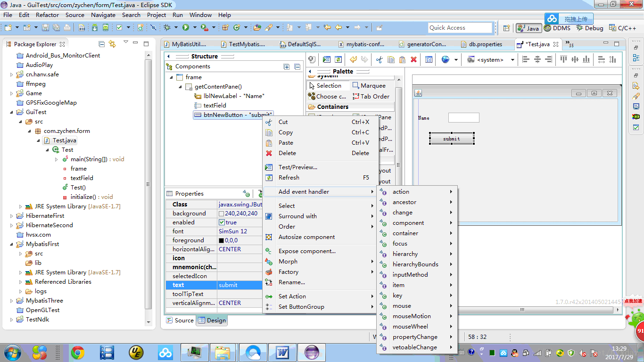Select btnNewButton in Components tree
Screen dimensions: 644x362
233,115
